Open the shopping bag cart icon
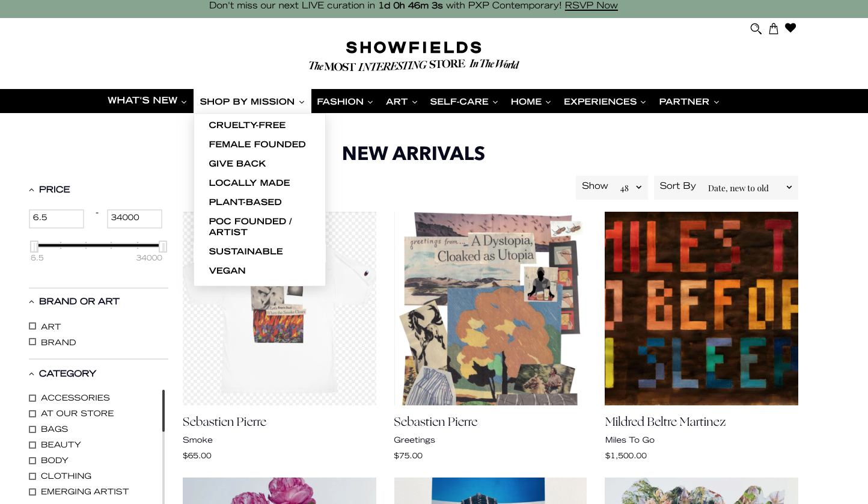This screenshot has height=504, width=868. 774,28
